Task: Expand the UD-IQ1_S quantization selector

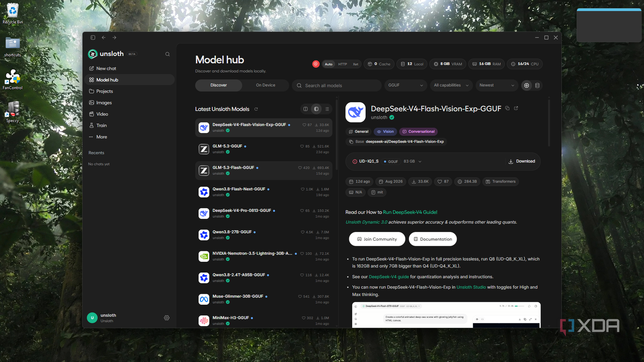Action: [387, 161]
